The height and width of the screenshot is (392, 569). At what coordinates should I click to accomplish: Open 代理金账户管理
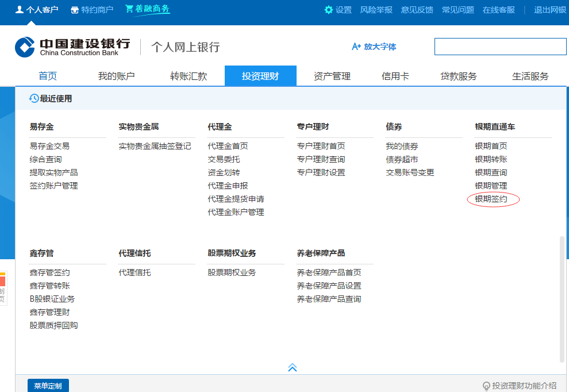point(236,212)
